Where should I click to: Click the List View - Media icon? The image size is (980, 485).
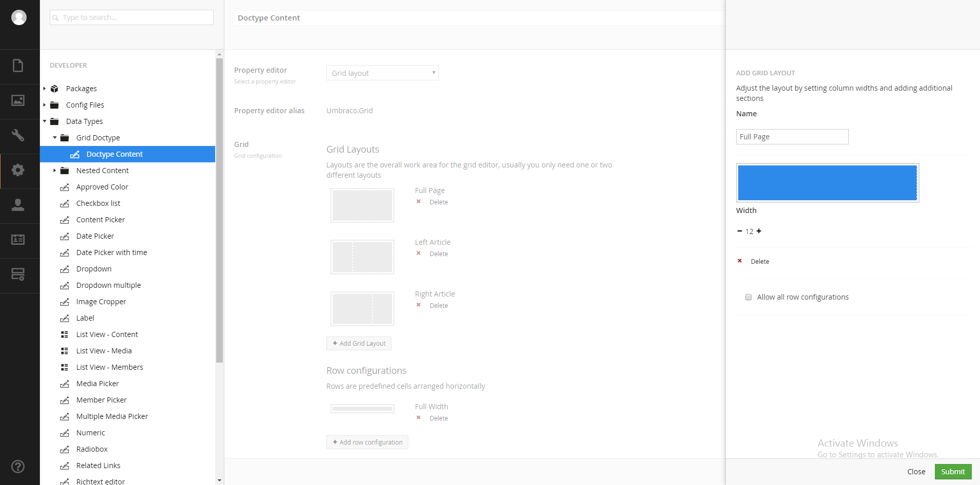(x=65, y=351)
